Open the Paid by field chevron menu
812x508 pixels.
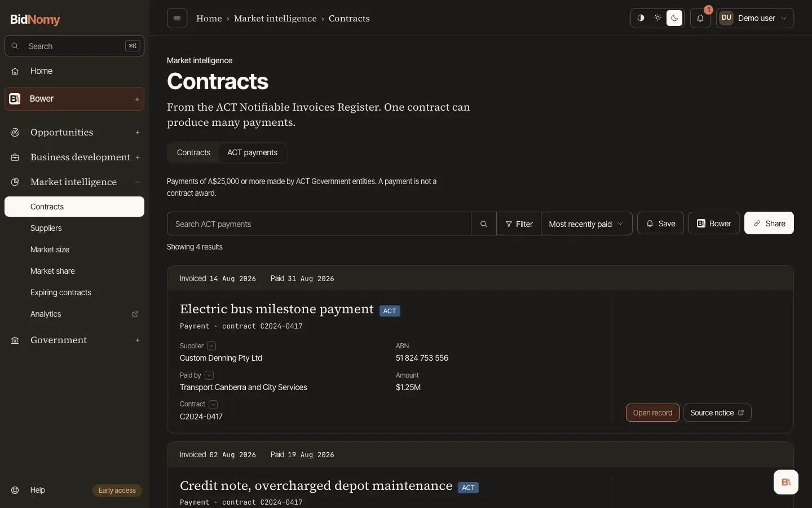click(x=209, y=375)
